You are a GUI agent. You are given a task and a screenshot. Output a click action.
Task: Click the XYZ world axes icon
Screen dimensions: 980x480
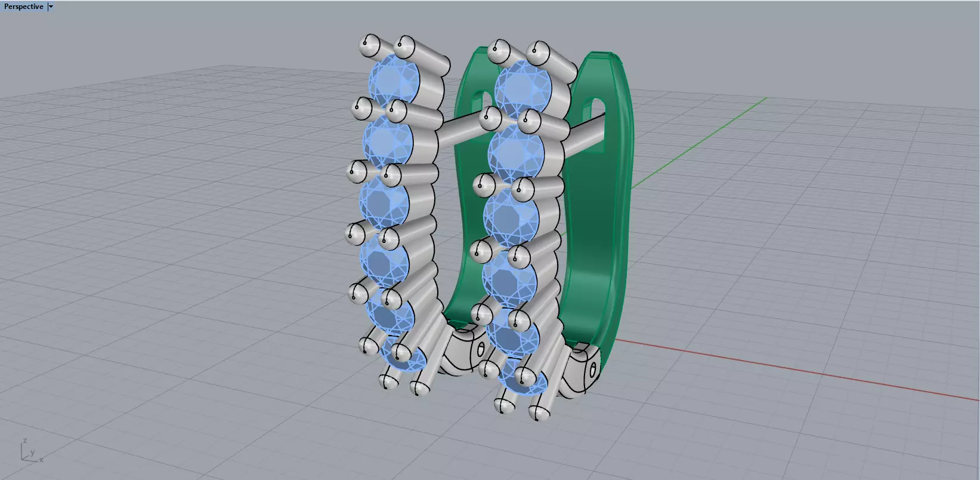tap(31, 451)
